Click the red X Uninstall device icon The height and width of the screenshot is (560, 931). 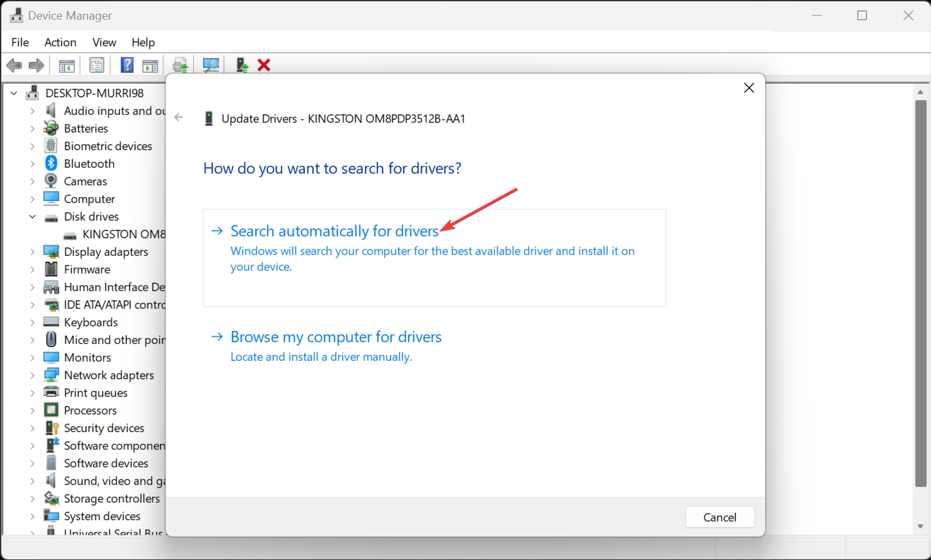(x=264, y=65)
